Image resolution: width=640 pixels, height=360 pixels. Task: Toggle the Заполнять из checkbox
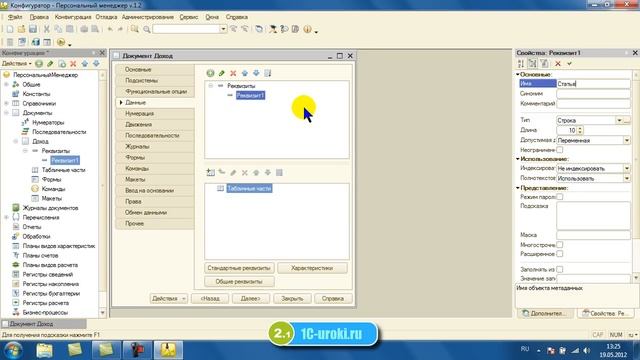tap(560, 269)
